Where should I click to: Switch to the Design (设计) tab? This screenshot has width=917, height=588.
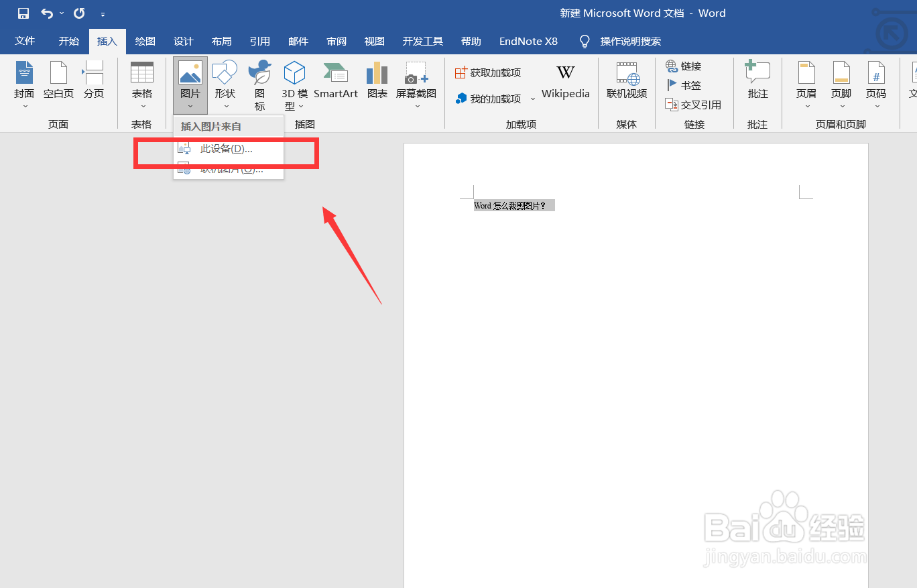pyautogui.click(x=184, y=42)
